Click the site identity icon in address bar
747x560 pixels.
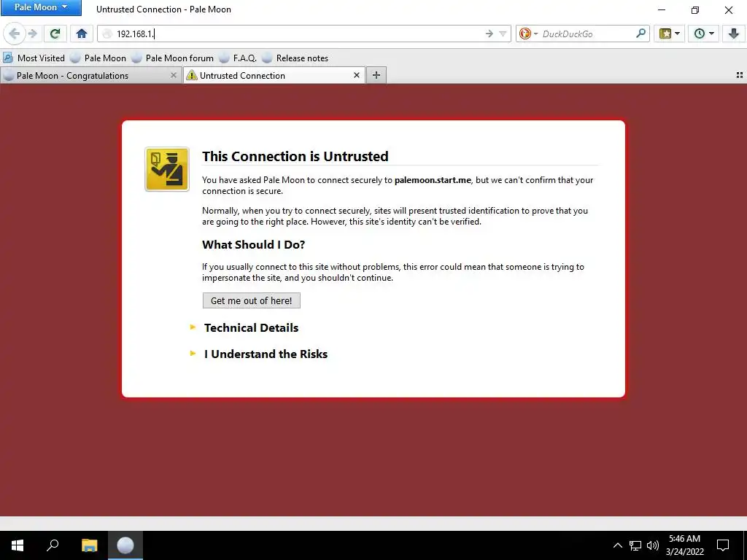(x=107, y=34)
